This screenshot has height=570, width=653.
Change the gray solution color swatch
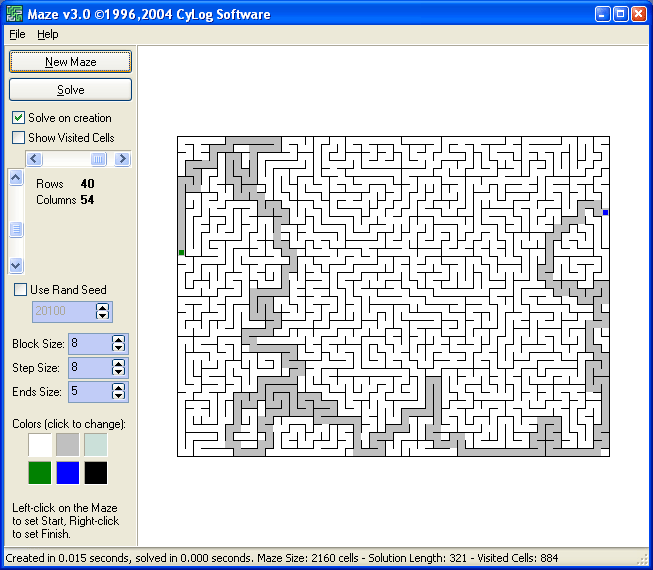(x=67, y=445)
